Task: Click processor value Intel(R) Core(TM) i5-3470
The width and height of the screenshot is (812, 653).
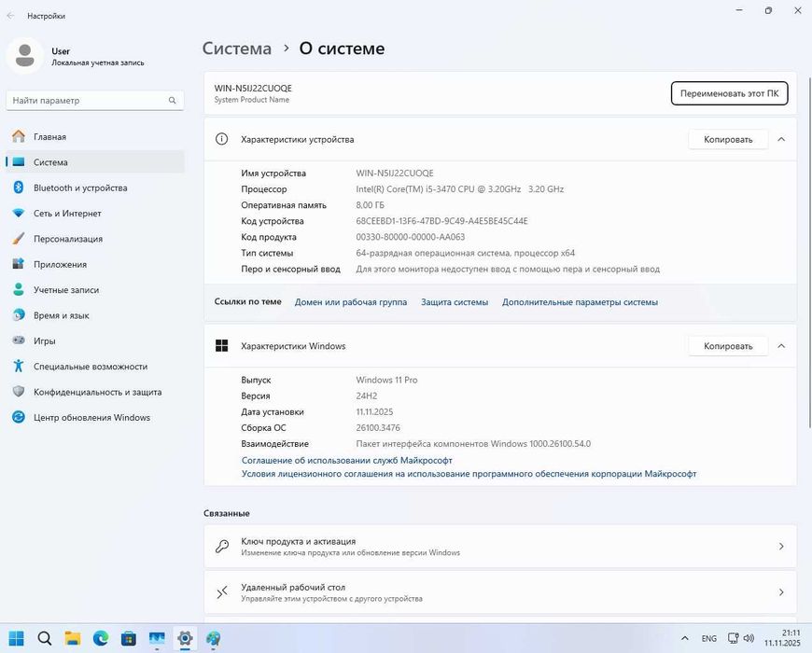Action: pyautogui.click(x=459, y=188)
